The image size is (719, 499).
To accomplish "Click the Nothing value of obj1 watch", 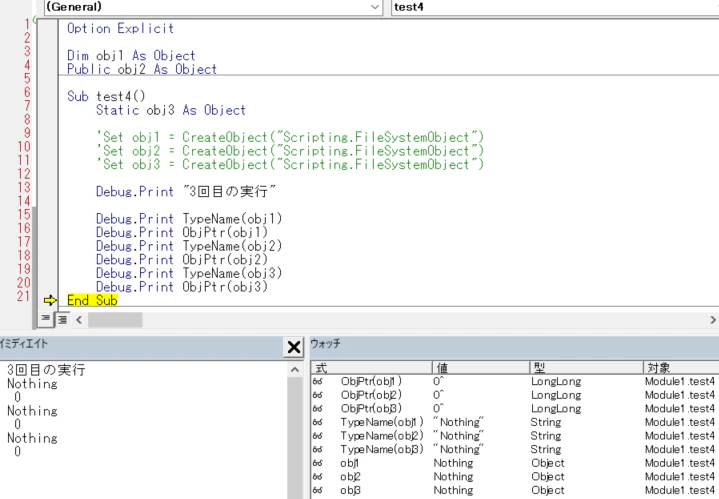I will point(453,463).
